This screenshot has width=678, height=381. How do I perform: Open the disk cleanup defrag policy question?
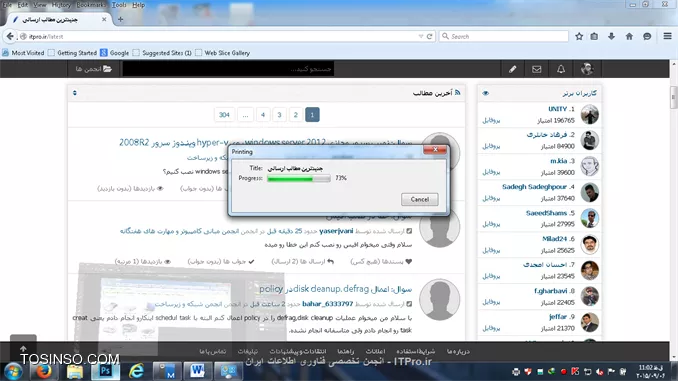click(x=336, y=288)
